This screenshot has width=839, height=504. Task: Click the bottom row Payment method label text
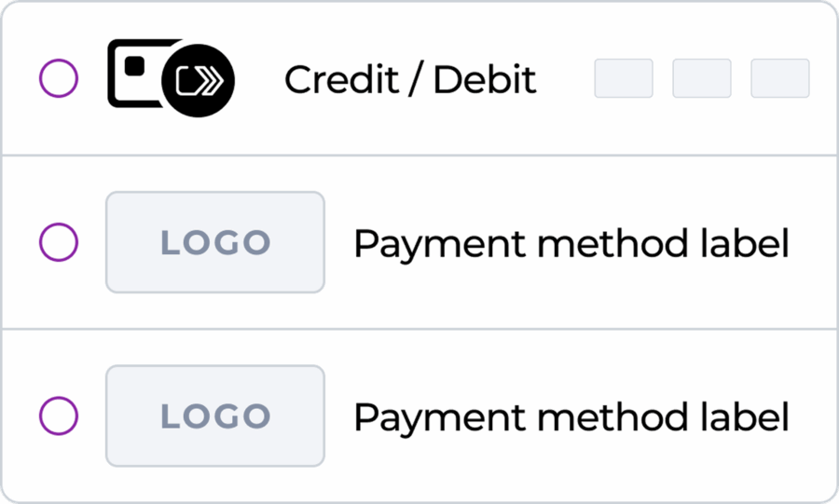pos(571,417)
